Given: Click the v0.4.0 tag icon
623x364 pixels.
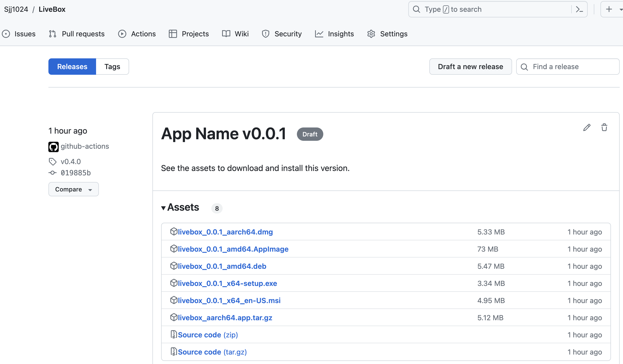Looking at the screenshot, I should click(53, 162).
